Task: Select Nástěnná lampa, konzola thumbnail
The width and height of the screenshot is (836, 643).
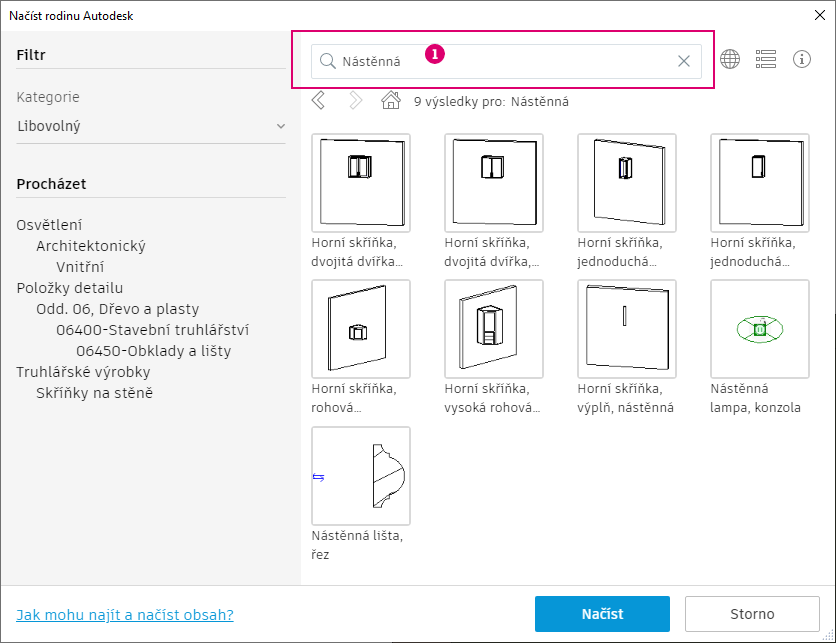Action: 760,329
